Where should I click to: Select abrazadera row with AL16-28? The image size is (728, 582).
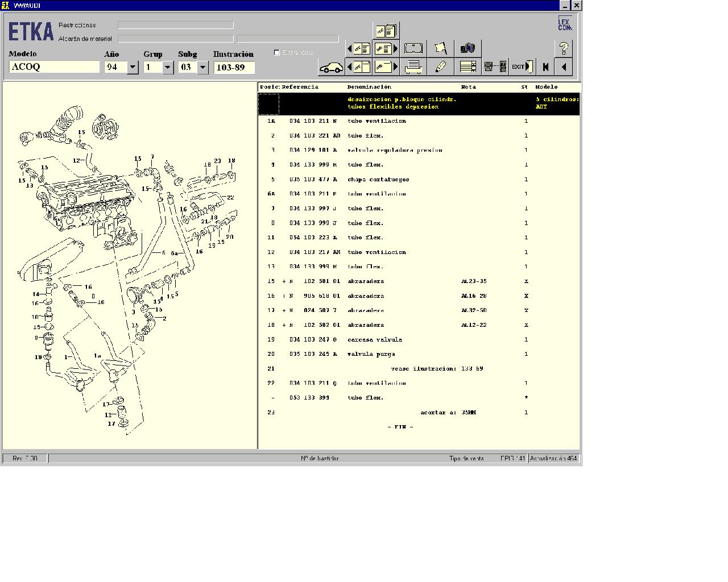point(419,296)
